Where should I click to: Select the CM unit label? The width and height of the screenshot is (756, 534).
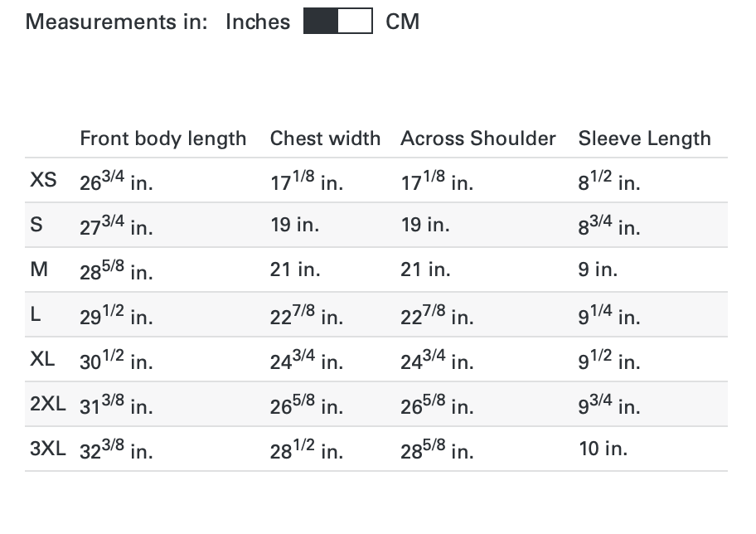(403, 22)
